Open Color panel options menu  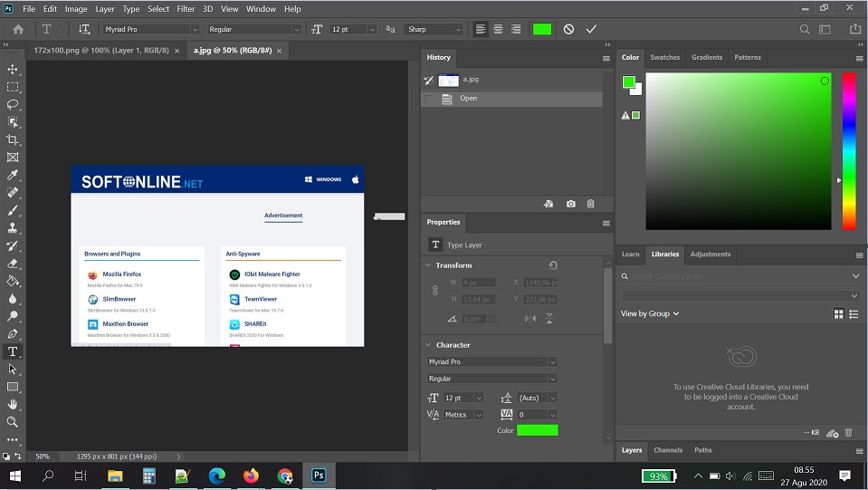tap(859, 58)
